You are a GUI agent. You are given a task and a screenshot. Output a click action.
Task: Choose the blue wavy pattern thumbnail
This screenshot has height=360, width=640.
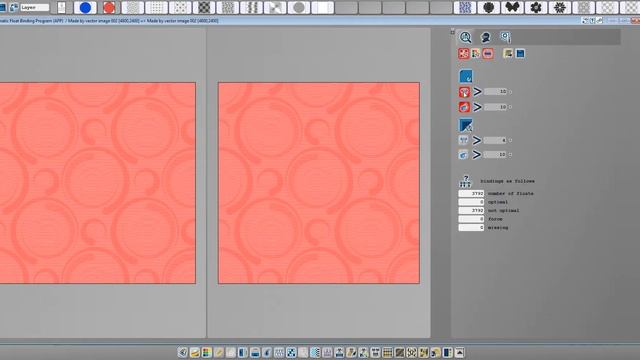point(465,7)
